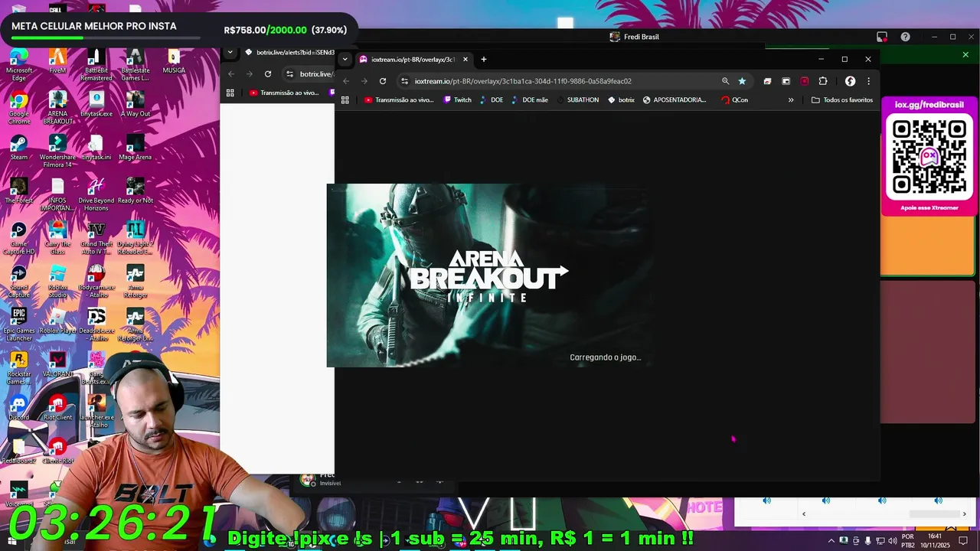Open the Google Chrome desktop shortcut
Image resolution: width=980 pixels, height=551 pixels.
click(x=19, y=107)
